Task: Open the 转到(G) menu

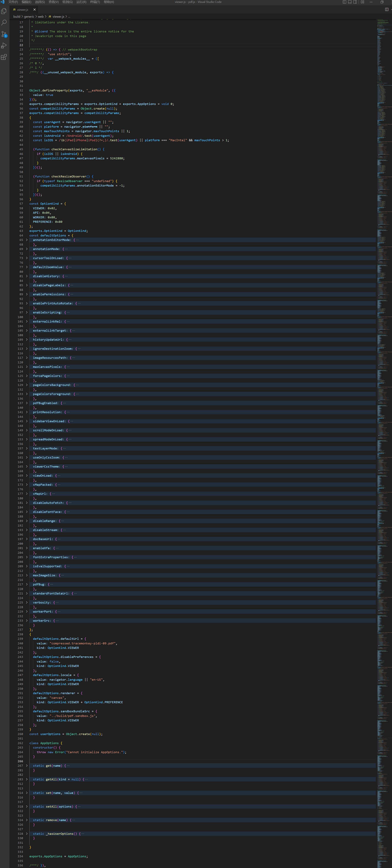Action: pyautogui.click(x=67, y=2)
